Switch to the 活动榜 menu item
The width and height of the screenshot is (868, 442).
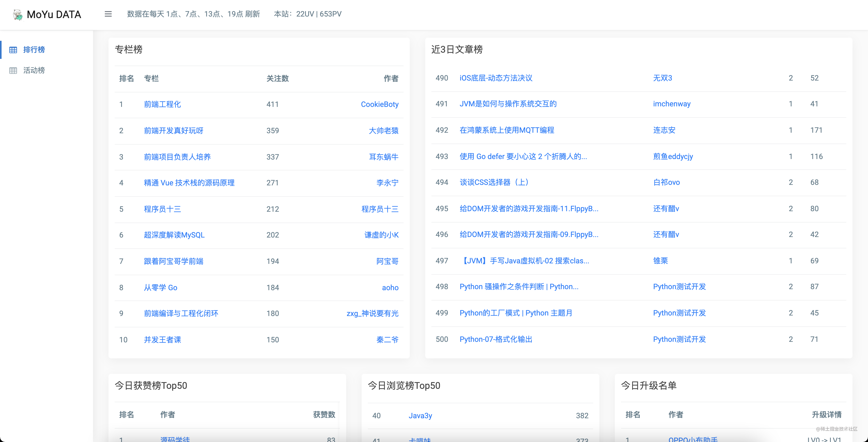pos(34,70)
